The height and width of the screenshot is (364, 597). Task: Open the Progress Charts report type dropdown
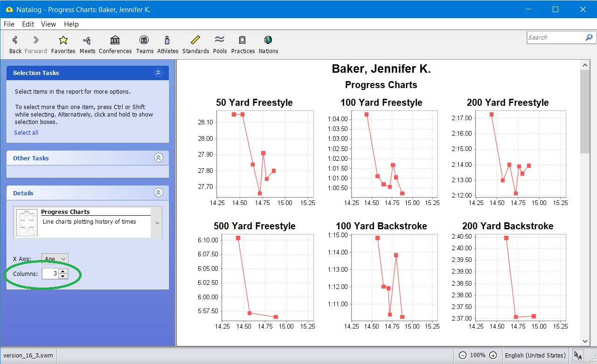coord(157,223)
